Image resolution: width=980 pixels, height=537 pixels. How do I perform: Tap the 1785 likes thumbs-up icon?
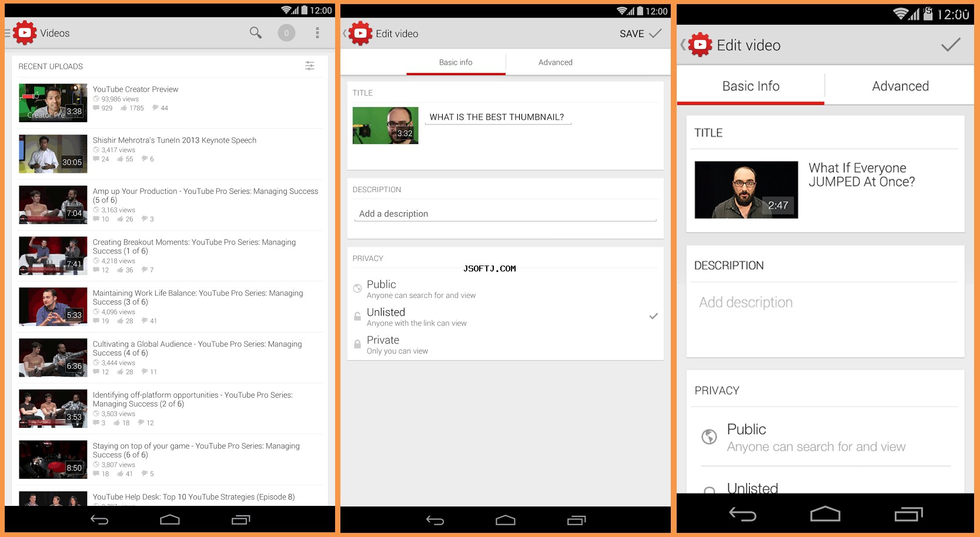click(x=123, y=108)
